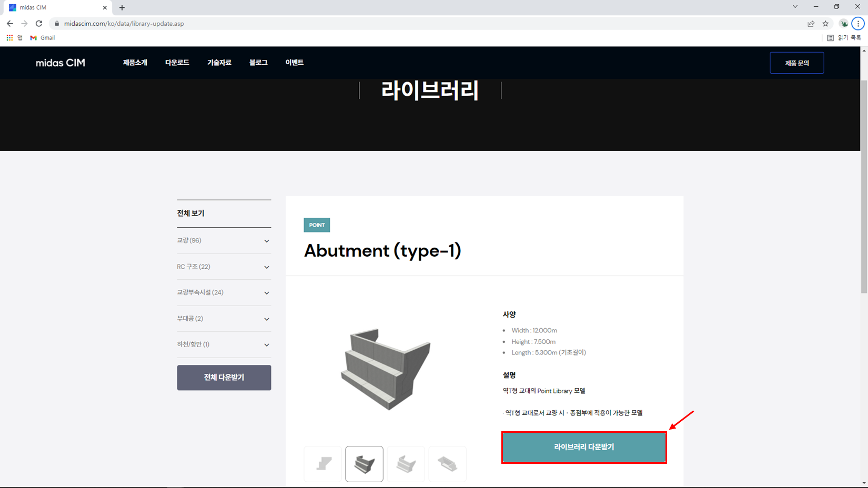Open the 기술자료 menu
This screenshot has height=488, width=868.
pos(219,63)
